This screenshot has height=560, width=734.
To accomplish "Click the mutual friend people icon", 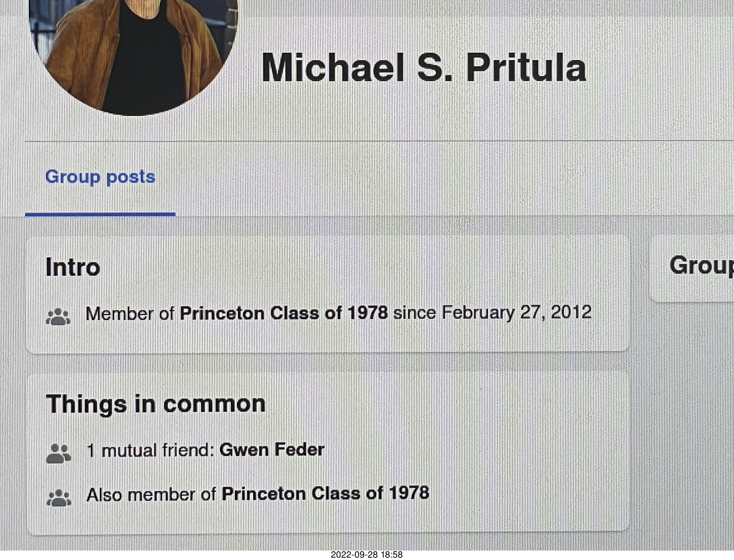I will pos(58,454).
